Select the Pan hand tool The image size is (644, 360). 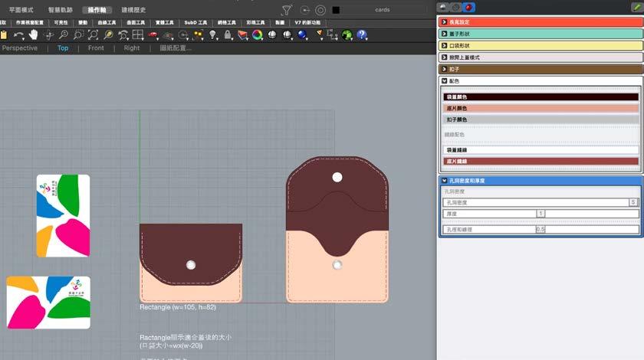[34, 35]
